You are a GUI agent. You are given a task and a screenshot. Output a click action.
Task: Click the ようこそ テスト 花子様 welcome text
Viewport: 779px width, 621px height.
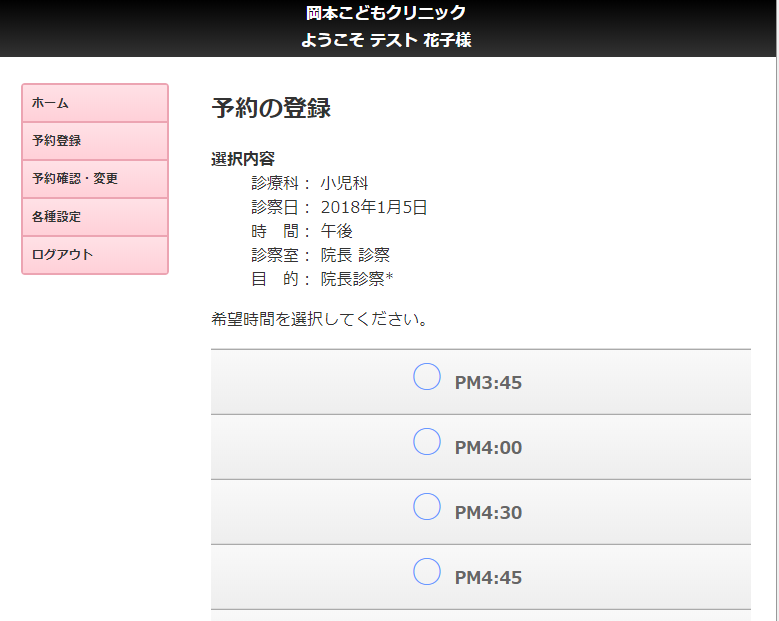pos(386,41)
